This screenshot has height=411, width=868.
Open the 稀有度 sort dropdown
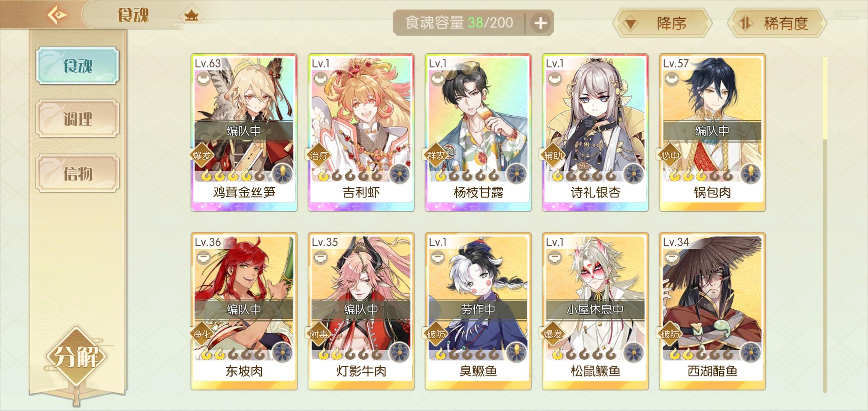pyautogui.click(x=777, y=24)
